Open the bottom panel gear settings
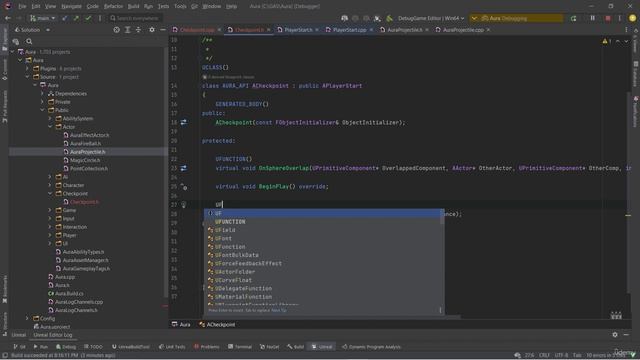 [x=615, y=335]
